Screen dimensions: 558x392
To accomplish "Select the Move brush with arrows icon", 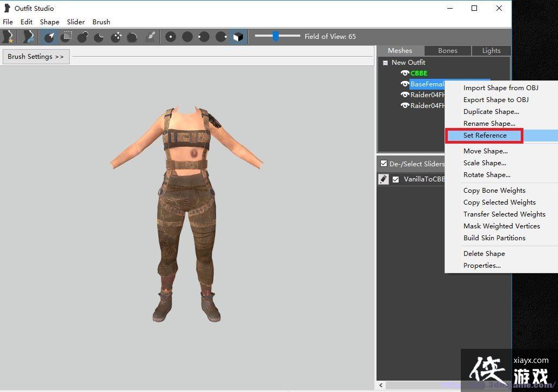I will click(x=116, y=37).
